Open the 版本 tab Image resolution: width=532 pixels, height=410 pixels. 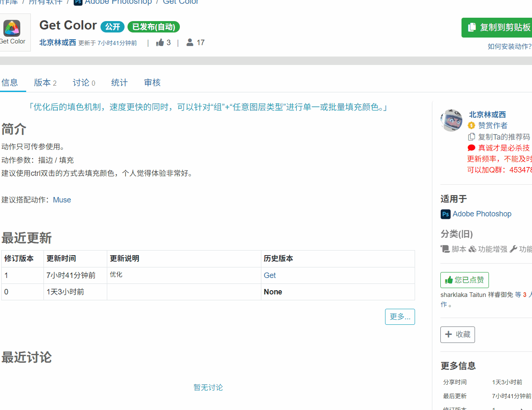point(45,83)
